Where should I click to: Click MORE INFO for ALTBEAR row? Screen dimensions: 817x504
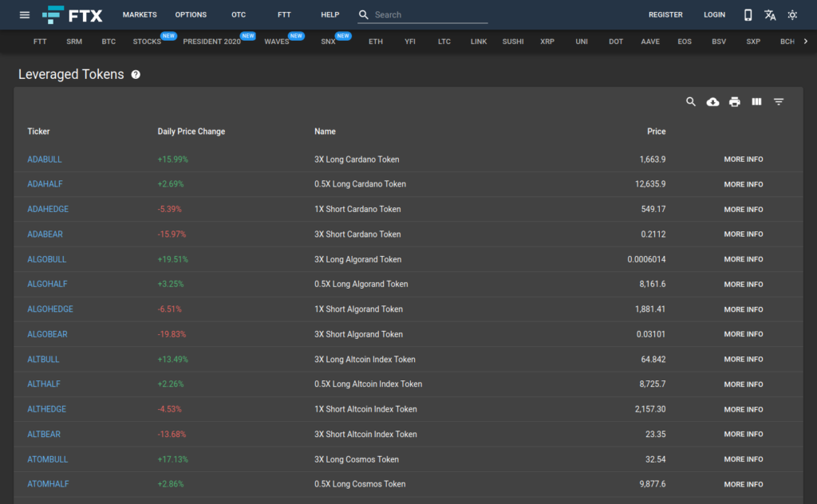(744, 435)
